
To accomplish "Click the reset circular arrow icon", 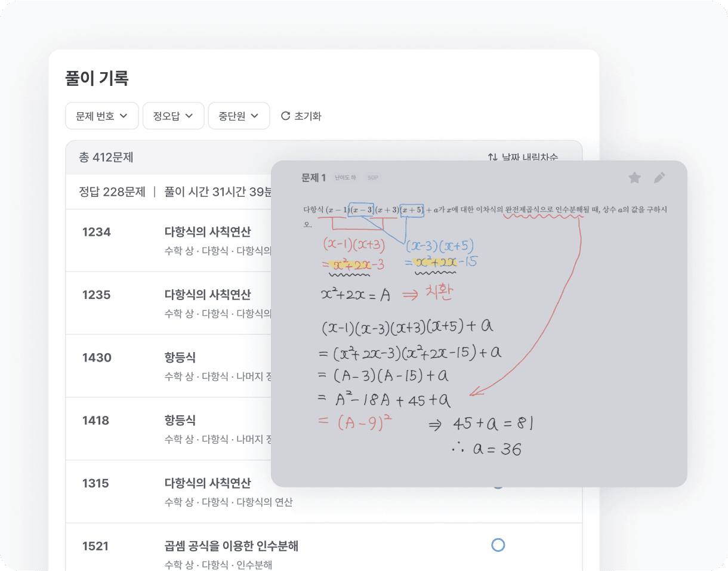I will tap(285, 116).
